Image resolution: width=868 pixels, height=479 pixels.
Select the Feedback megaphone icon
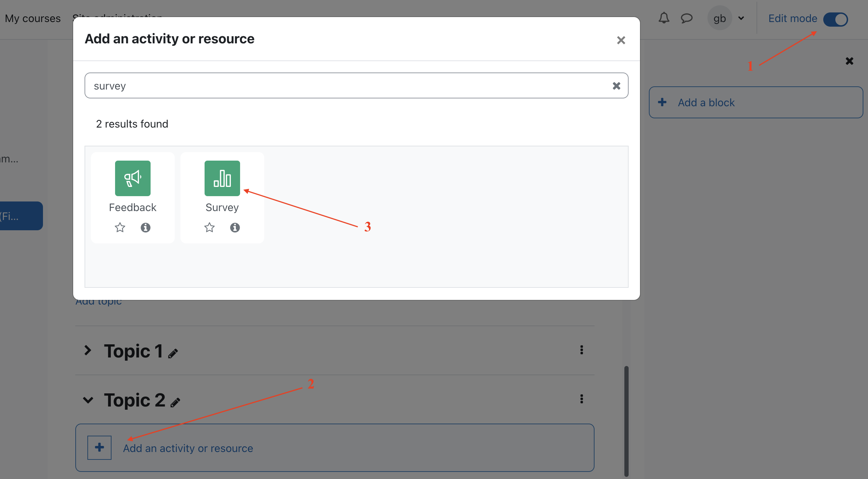click(x=132, y=178)
